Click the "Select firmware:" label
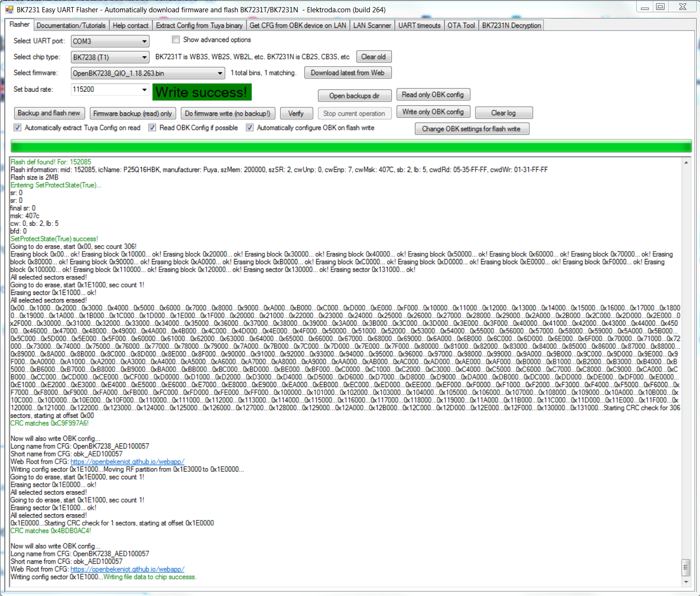The width and height of the screenshot is (700, 596). point(35,73)
